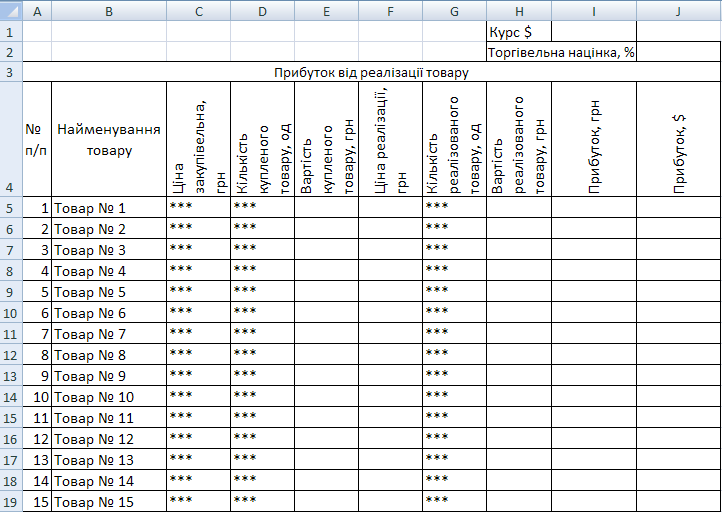The width and height of the screenshot is (722, 512).
Task: Select column C header
Action: click(x=198, y=11)
